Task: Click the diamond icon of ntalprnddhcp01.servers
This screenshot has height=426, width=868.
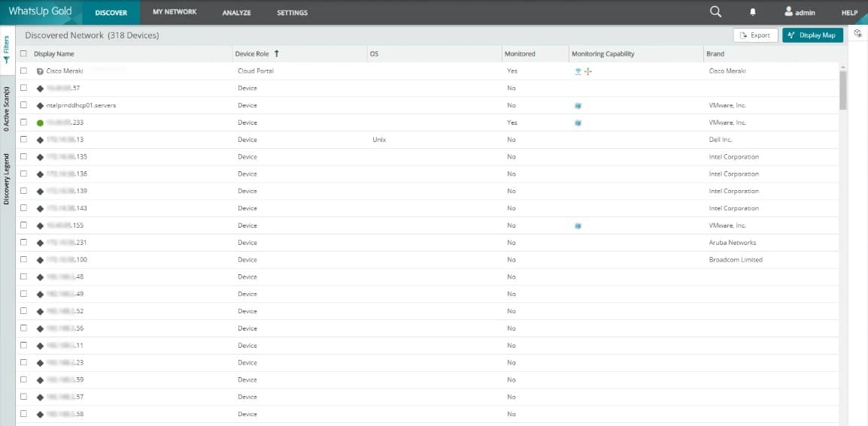Action: [40, 106]
